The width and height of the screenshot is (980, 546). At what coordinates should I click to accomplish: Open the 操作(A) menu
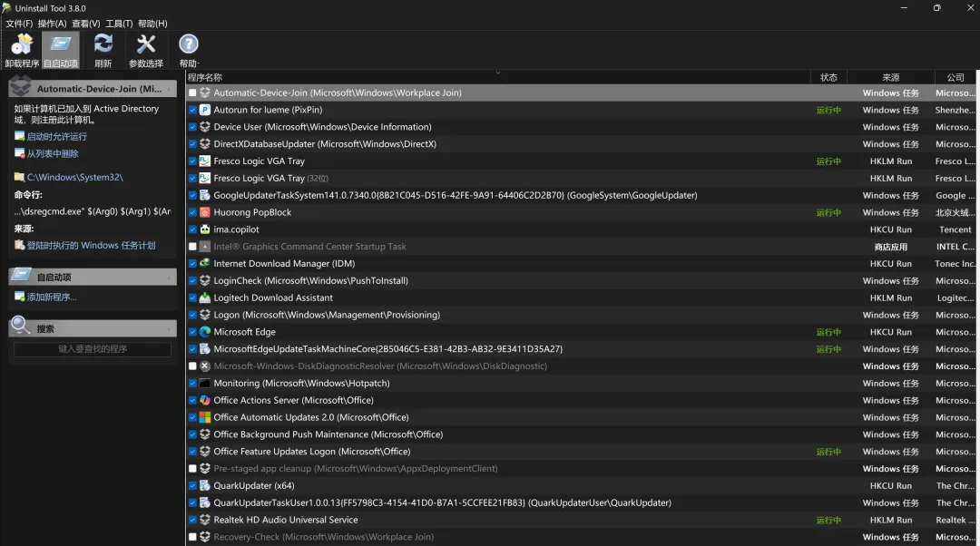click(x=52, y=24)
